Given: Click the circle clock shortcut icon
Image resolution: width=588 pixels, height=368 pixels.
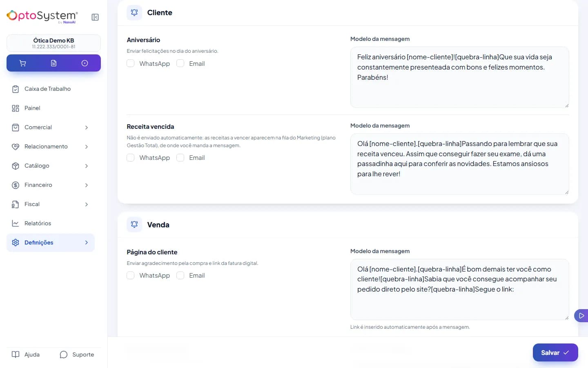Looking at the screenshot, I should click(x=85, y=63).
